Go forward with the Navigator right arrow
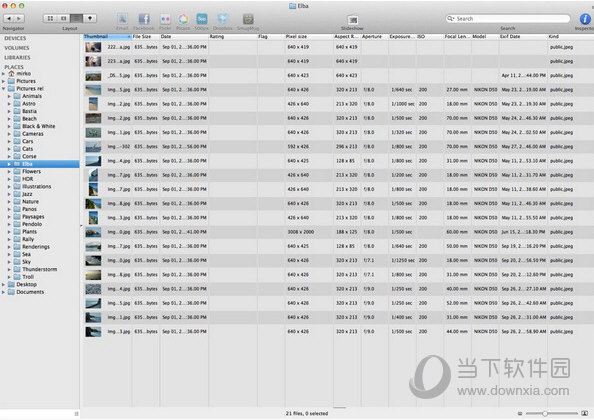The height and width of the screenshot is (420, 594). pyautogui.click(x=19, y=18)
